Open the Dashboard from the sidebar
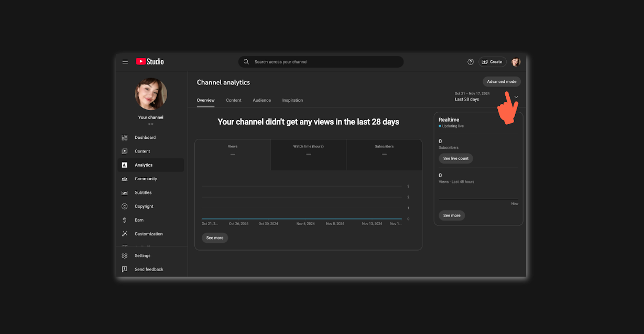Viewport: 644px width, 334px height. click(145, 137)
